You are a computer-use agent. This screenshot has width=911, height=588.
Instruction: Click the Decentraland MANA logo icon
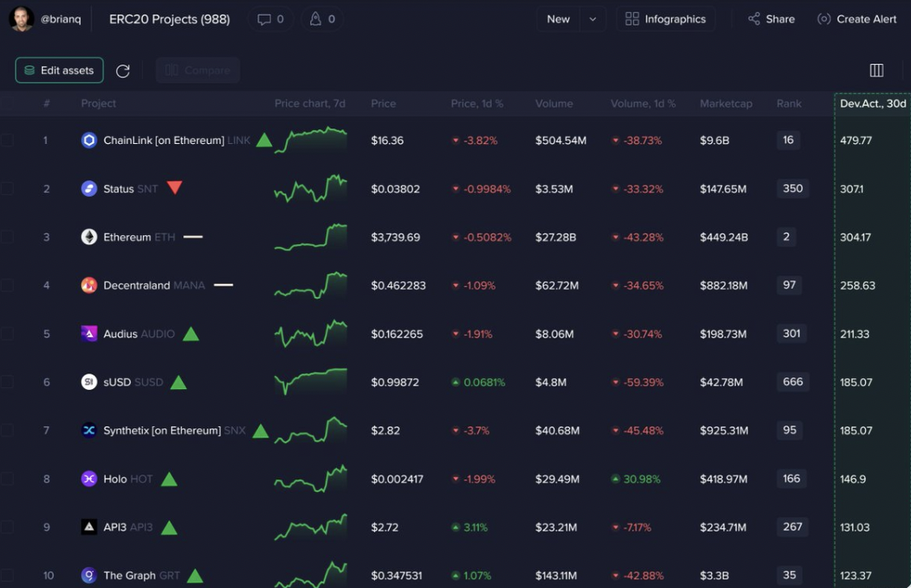coord(89,285)
